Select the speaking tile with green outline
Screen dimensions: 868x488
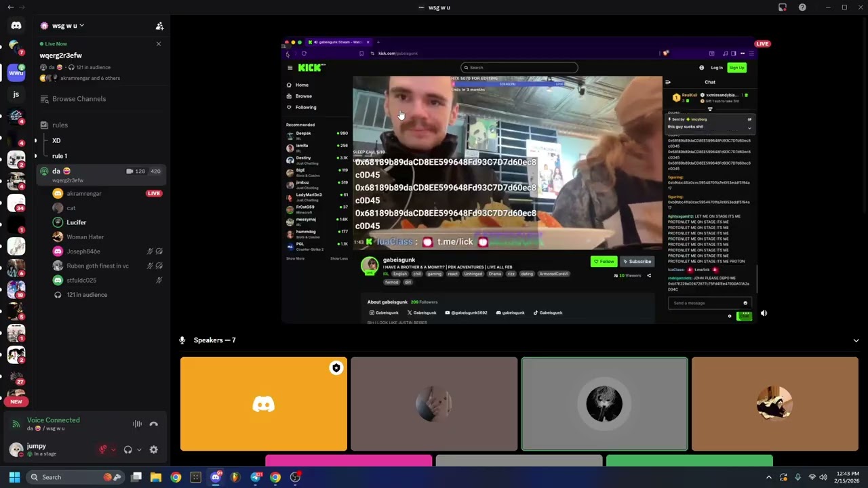(x=604, y=404)
